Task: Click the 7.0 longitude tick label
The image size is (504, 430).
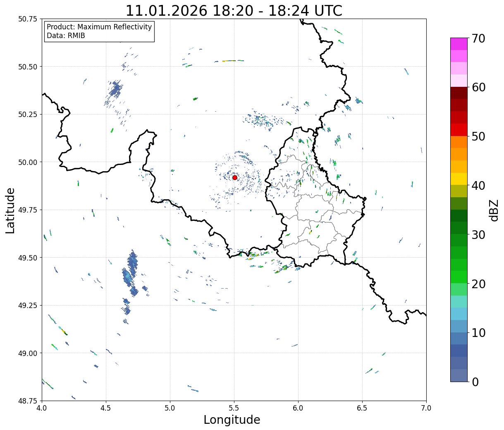Action: (x=426, y=408)
